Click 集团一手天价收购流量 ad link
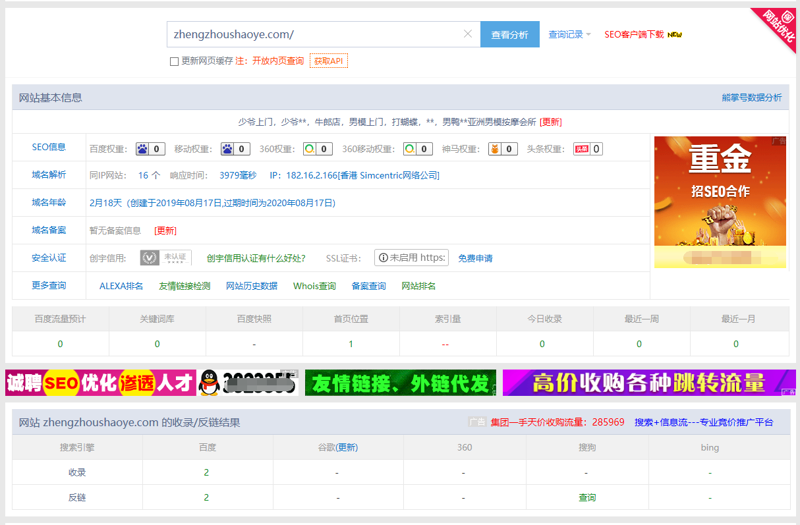 (x=557, y=422)
